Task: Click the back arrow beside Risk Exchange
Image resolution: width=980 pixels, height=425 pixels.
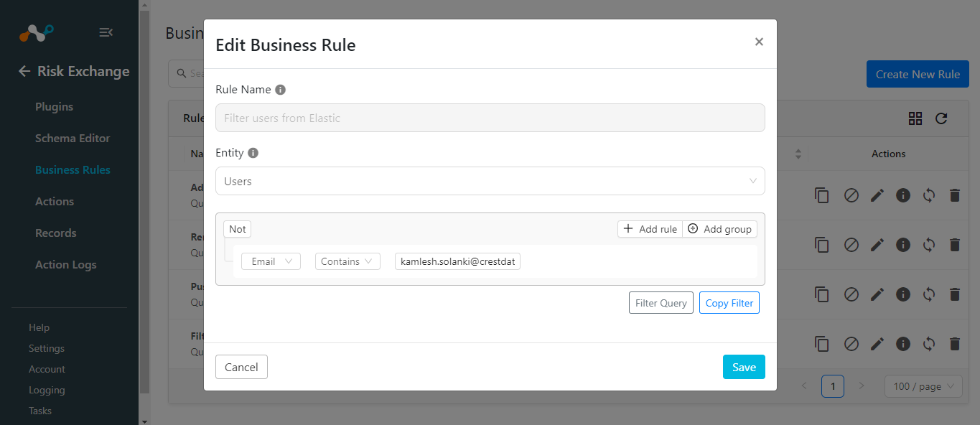Action: click(x=24, y=71)
